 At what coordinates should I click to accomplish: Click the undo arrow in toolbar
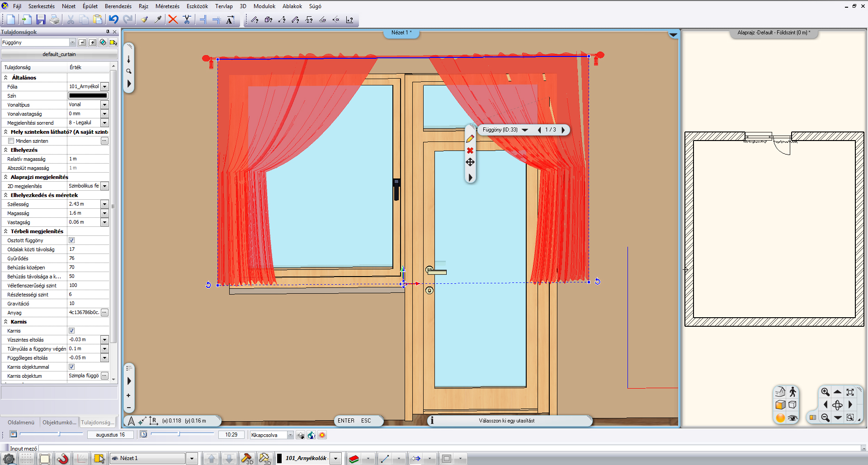(113, 19)
